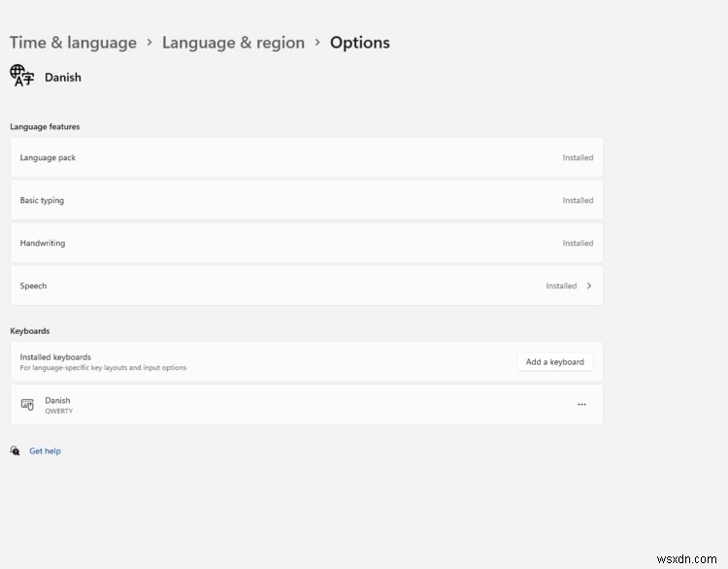Screen dimensions: 728x569
Task: Select the Danish language heading
Action: (x=63, y=77)
